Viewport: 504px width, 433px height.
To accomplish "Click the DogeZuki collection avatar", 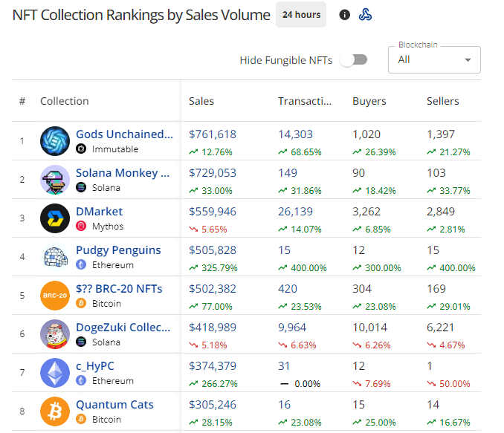I will click(x=55, y=333).
